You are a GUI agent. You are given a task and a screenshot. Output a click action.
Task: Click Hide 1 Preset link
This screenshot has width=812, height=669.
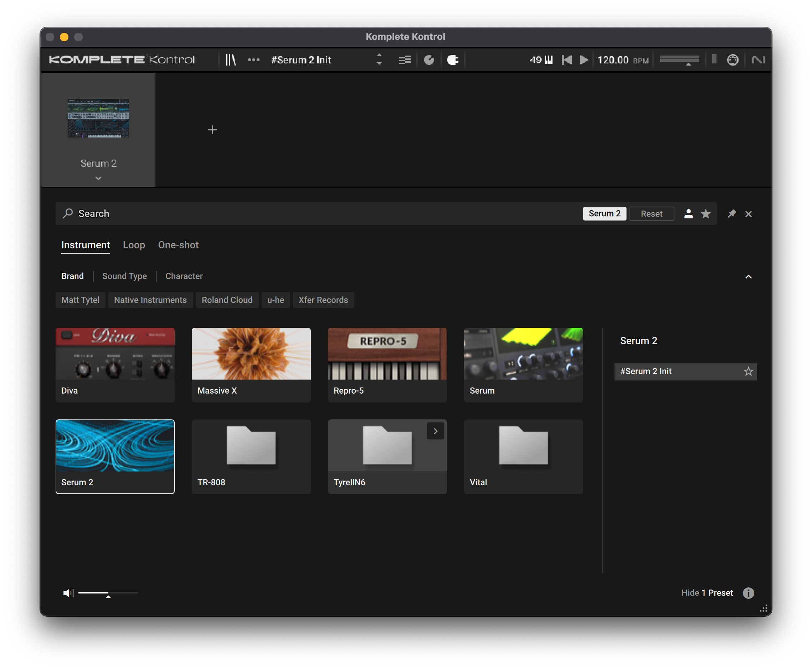(x=707, y=593)
